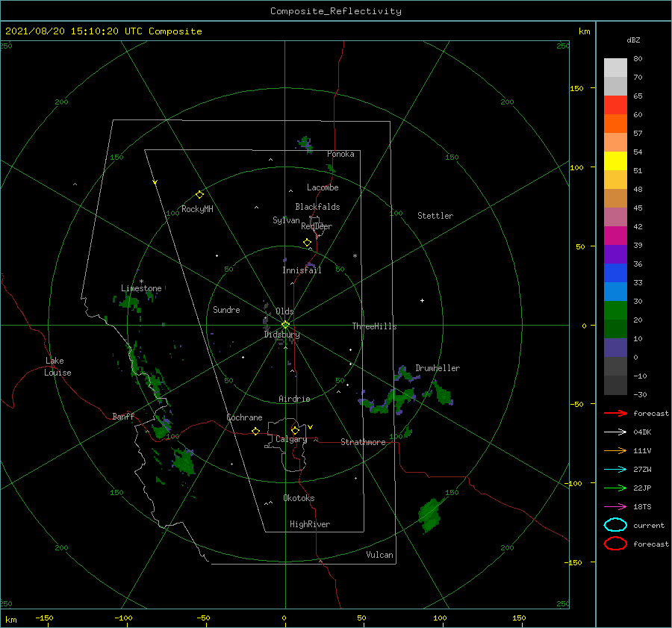
Task: Click the dBZ legend heading
Action: pyautogui.click(x=633, y=40)
